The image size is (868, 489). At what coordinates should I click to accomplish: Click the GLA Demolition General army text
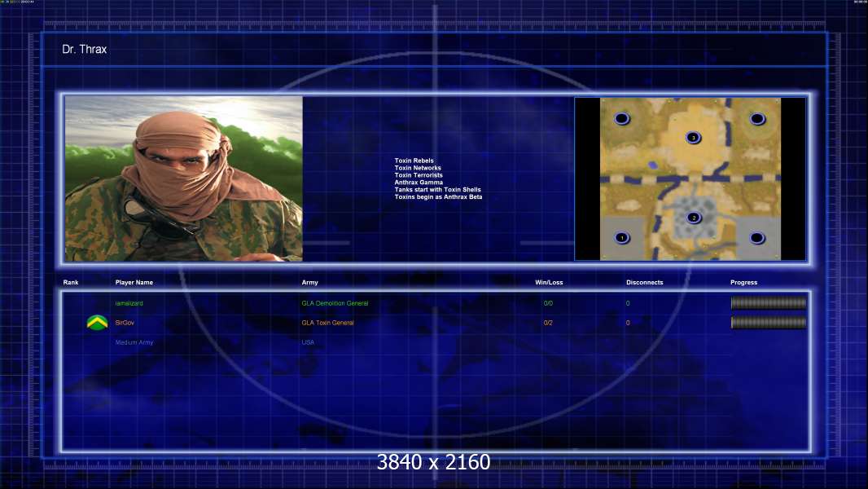point(335,303)
